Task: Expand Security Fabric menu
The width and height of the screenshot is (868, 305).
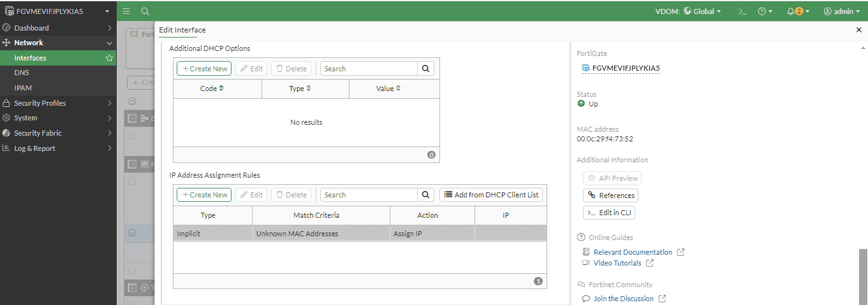Action: point(58,133)
